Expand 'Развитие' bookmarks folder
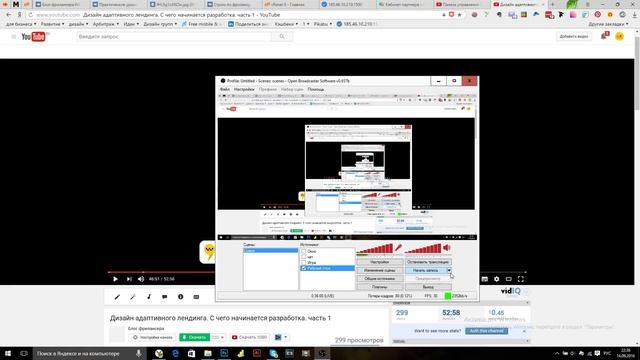 point(52,24)
